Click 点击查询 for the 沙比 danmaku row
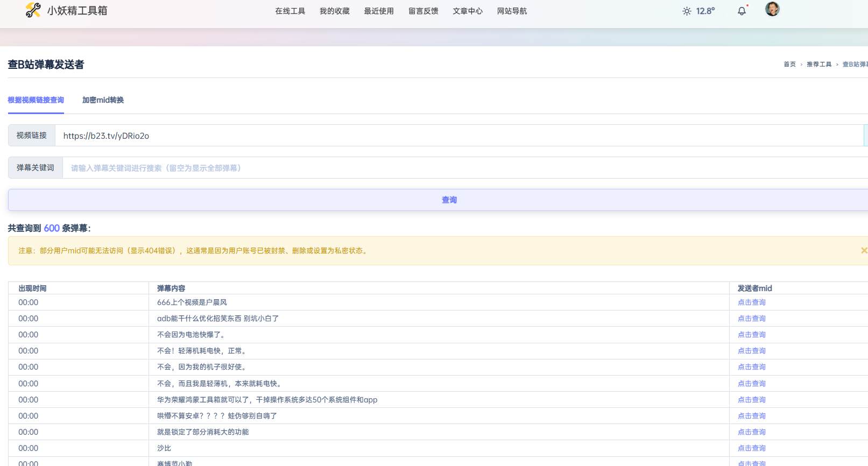Screen dimensions: 868x466 tap(751, 448)
